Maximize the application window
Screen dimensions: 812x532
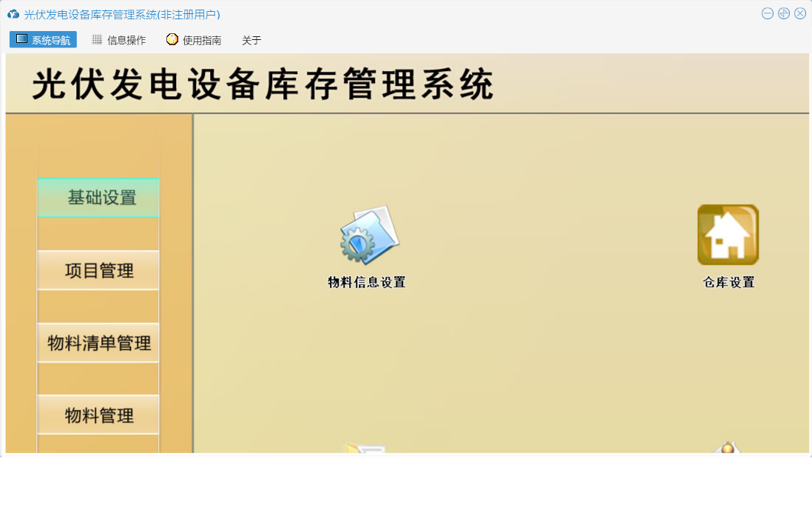784,13
